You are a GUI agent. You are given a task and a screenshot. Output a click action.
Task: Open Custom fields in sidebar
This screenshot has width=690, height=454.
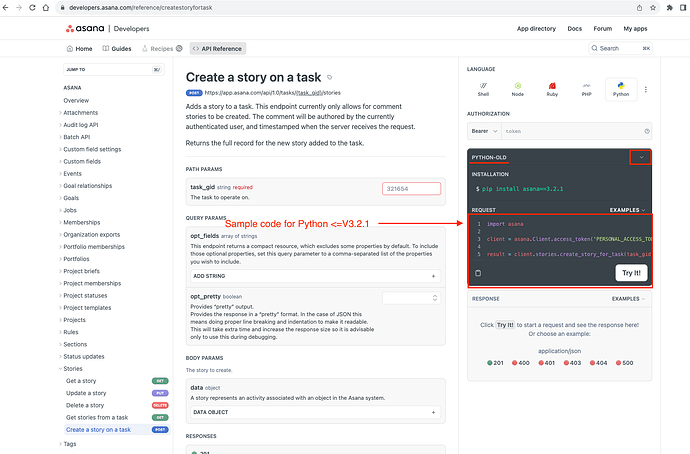[82, 161]
